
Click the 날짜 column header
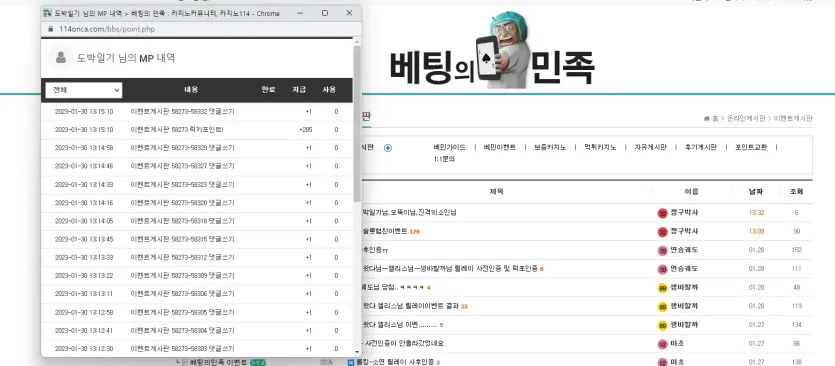(x=756, y=192)
